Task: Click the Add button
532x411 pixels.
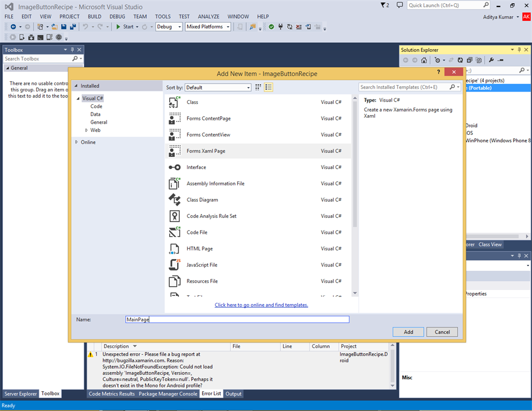Action: pyautogui.click(x=408, y=332)
